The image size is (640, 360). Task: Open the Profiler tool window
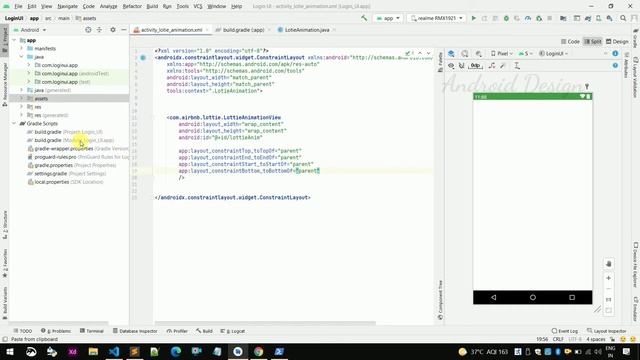[x=177, y=331]
